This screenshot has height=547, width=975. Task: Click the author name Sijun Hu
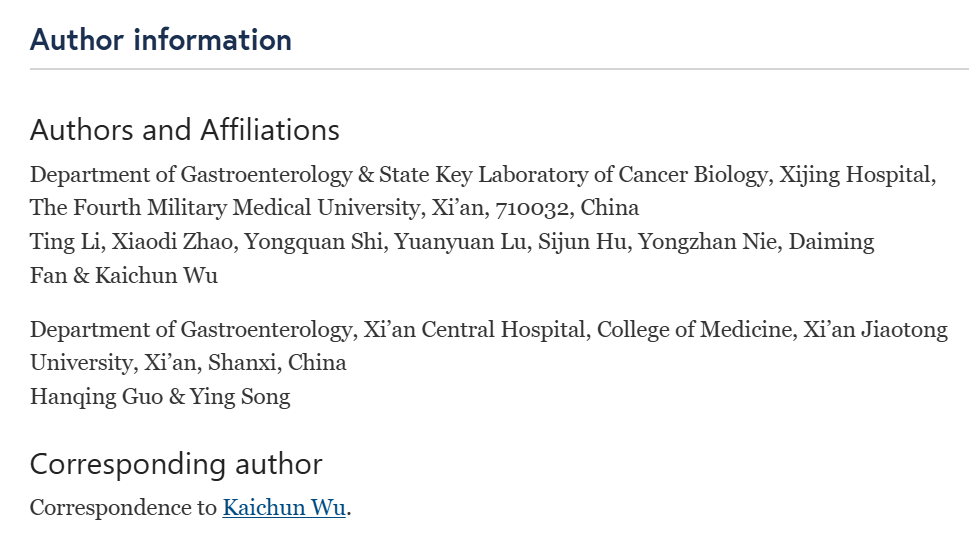coord(582,242)
